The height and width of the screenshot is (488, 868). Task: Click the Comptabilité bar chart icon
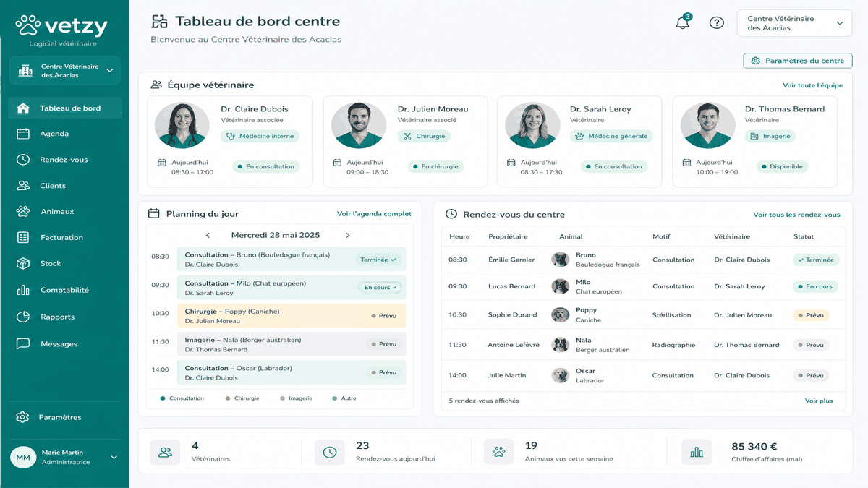click(23, 290)
